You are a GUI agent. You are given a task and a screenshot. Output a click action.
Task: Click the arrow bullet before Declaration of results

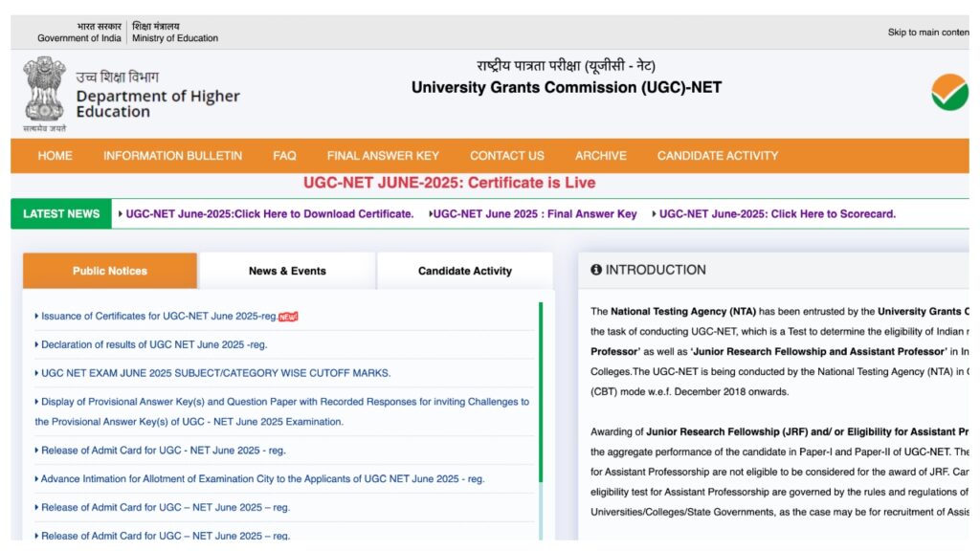pyautogui.click(x=34, y=344)
